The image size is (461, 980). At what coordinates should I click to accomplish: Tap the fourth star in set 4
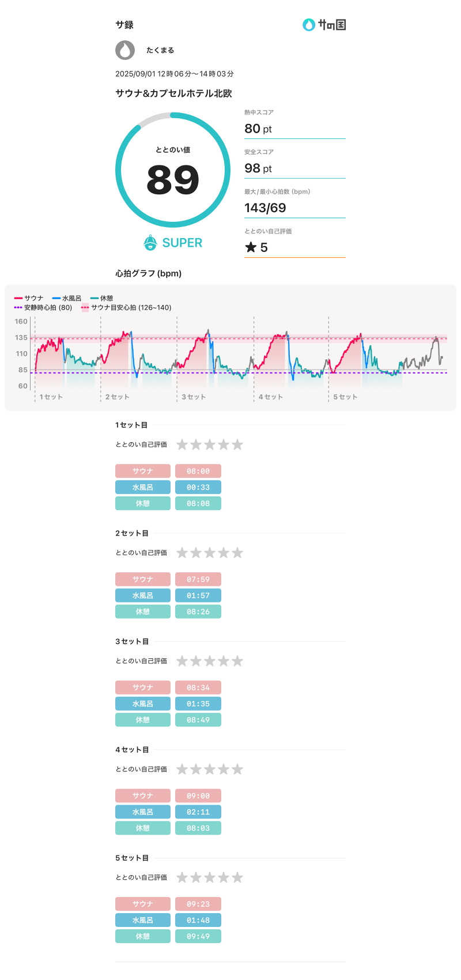click(224, 769)
